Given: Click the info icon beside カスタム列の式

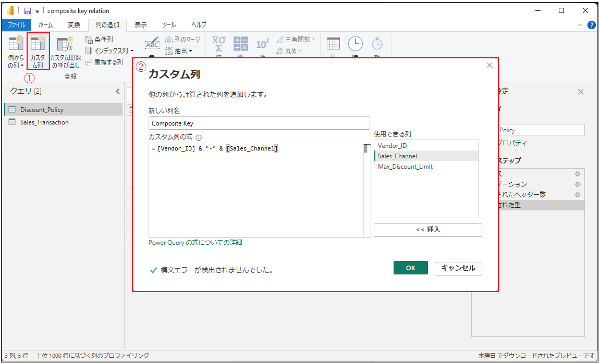Looking at the screenshot, I should [x=199, y=137].
